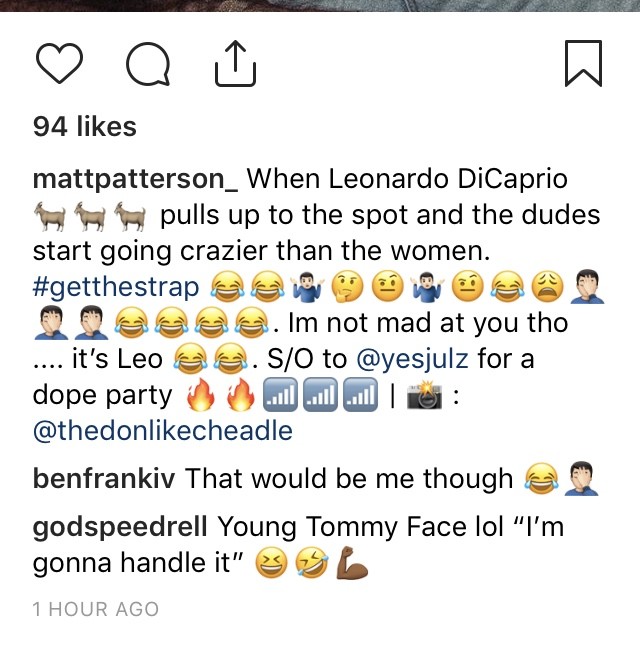Visit the @yesjulz mention

click(x=412, y=358)
